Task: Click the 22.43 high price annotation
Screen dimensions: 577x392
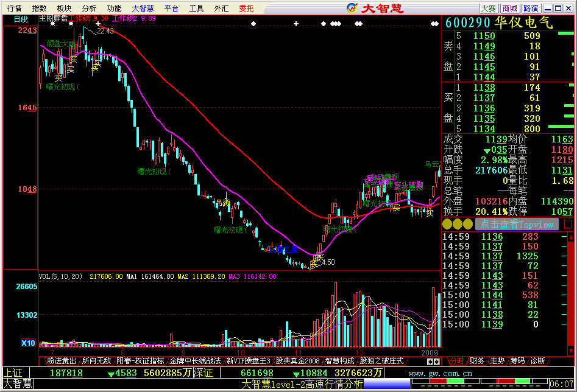Action: (x=105, y=31)
